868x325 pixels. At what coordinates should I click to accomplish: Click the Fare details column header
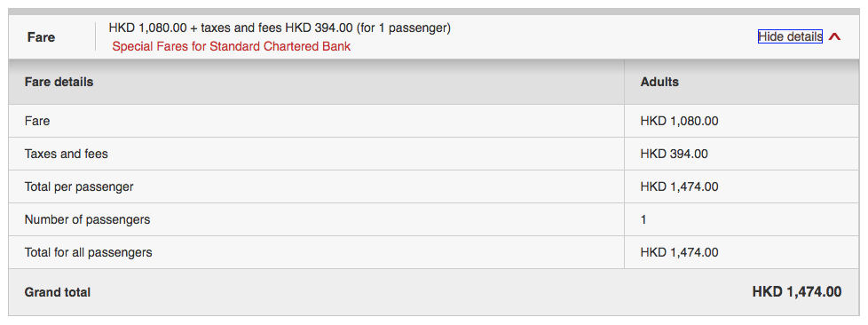(59, 82)
